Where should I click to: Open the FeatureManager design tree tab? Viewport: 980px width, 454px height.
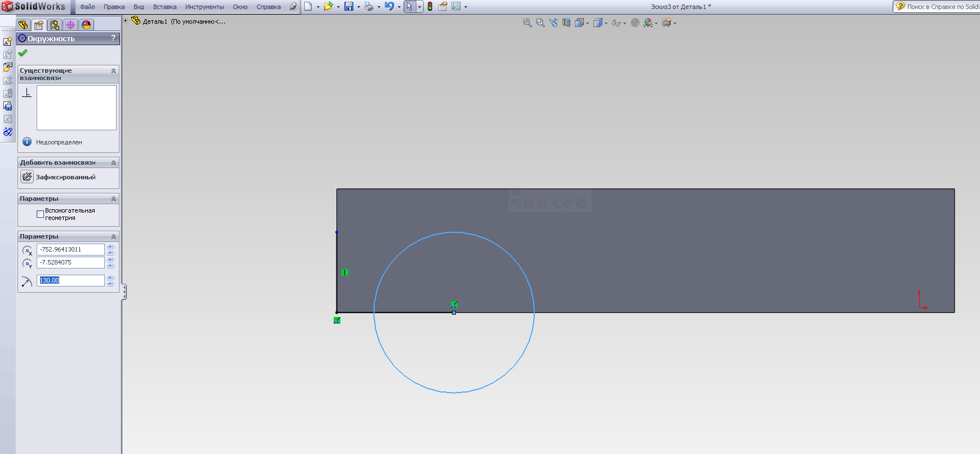[x=23, y=25]
